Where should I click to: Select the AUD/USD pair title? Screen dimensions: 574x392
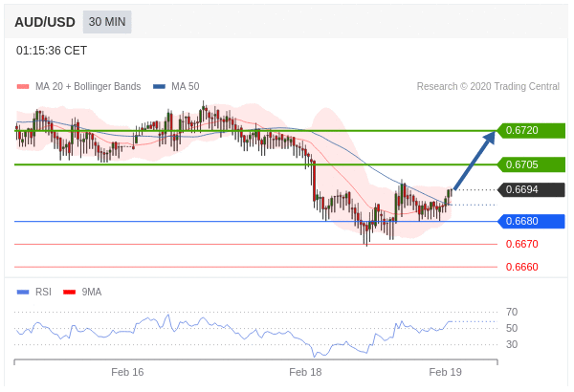point(45,22)
